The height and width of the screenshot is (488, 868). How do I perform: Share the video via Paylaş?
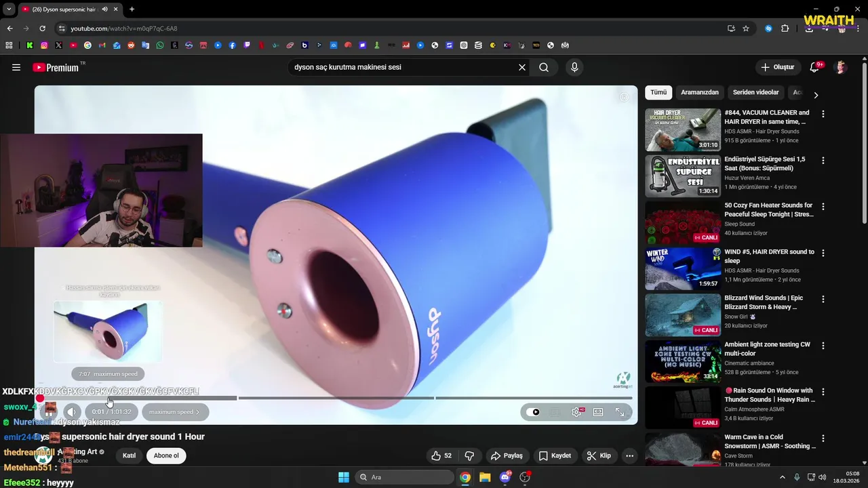[507, 455]
